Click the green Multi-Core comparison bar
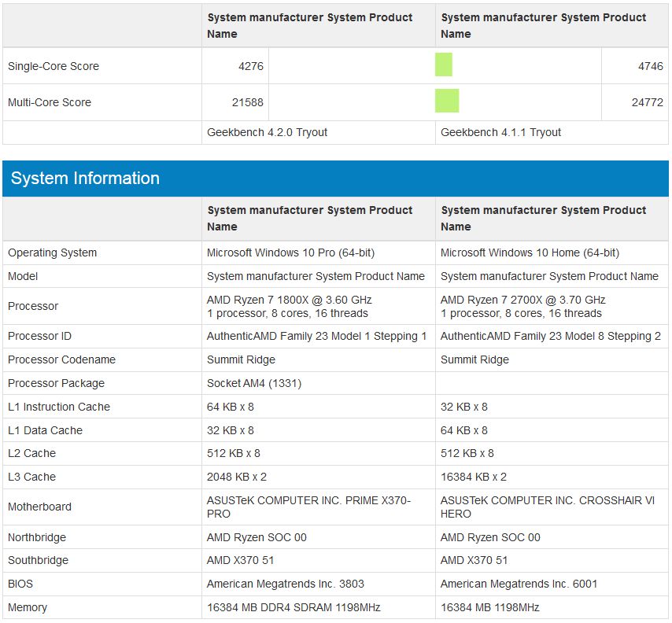Image resolution: width=672 pixels, height=623 pixels. (447, 101)
